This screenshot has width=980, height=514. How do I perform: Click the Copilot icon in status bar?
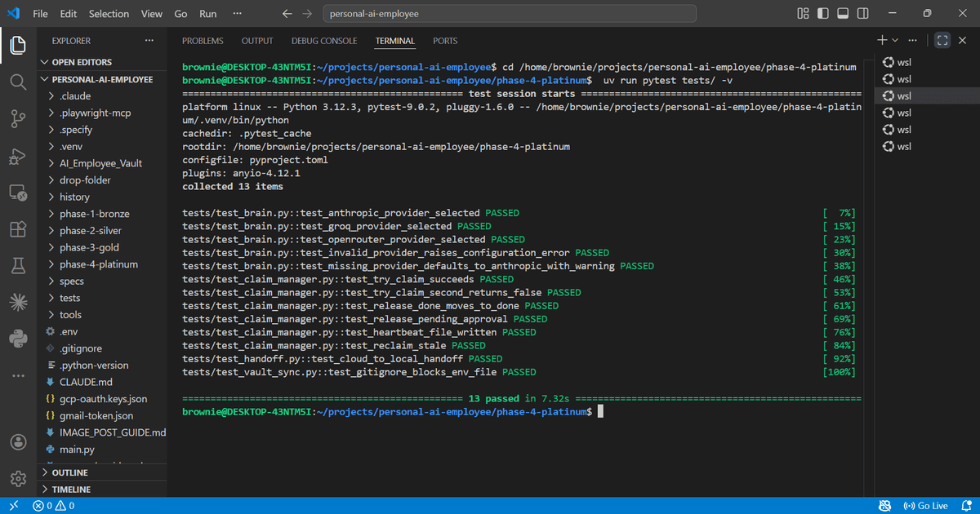[x=884, y=506]
